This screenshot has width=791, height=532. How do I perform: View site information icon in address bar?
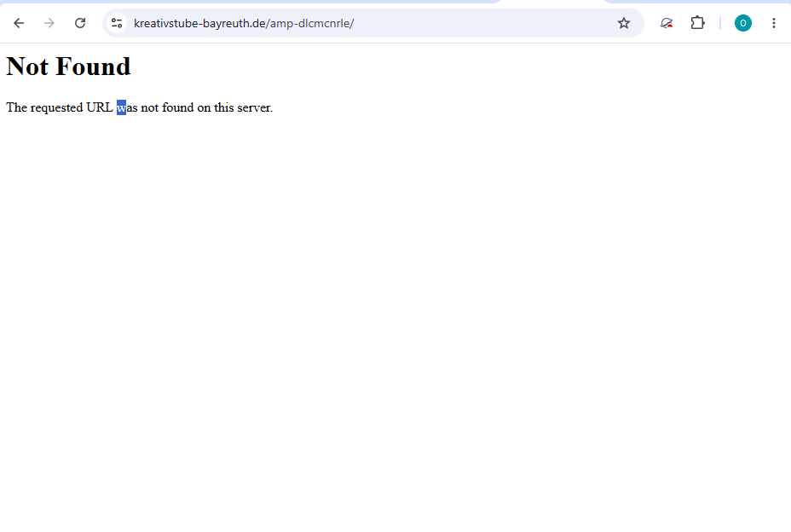click(117, 23)
